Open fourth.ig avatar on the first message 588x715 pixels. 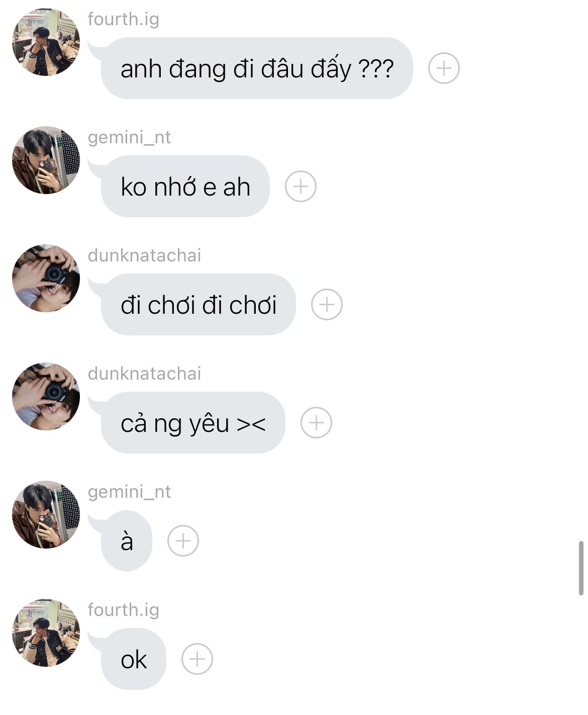coord(46,42)
